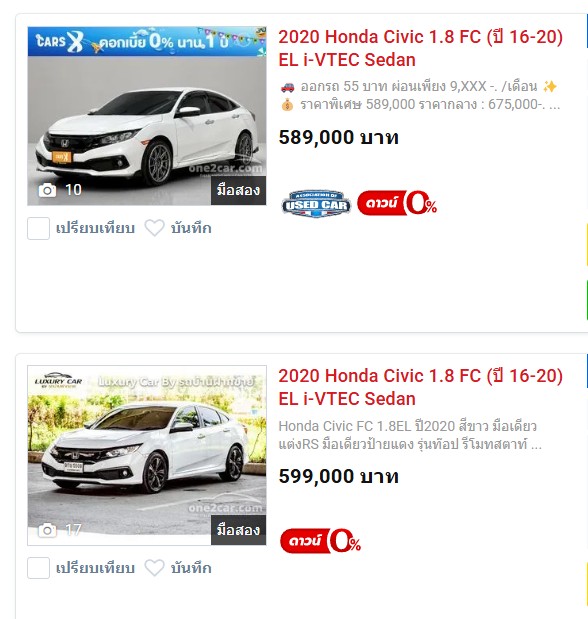Screen dimensions: 588x619
Task: Click the 0% down badge on second listing
Action: click(x=320, y=541)
